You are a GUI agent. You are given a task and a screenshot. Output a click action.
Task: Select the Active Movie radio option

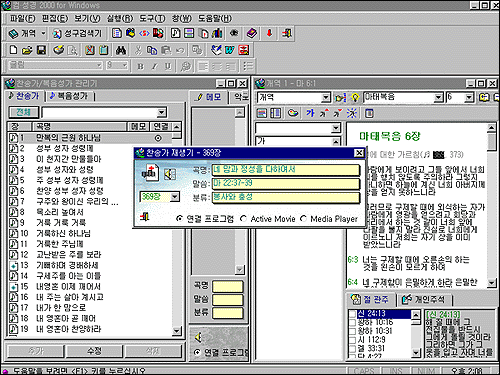click(243, 219)
